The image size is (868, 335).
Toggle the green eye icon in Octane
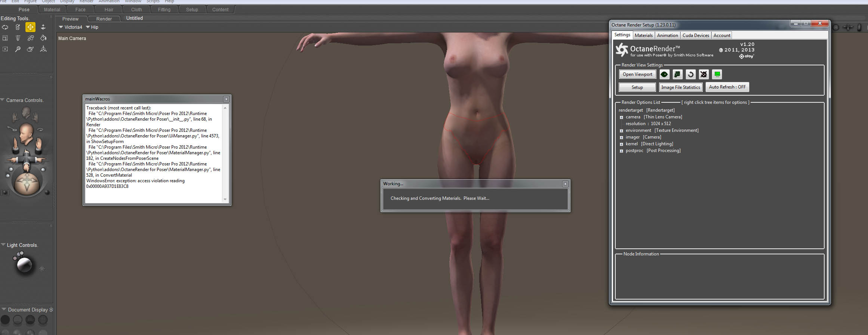click(664, 74)
